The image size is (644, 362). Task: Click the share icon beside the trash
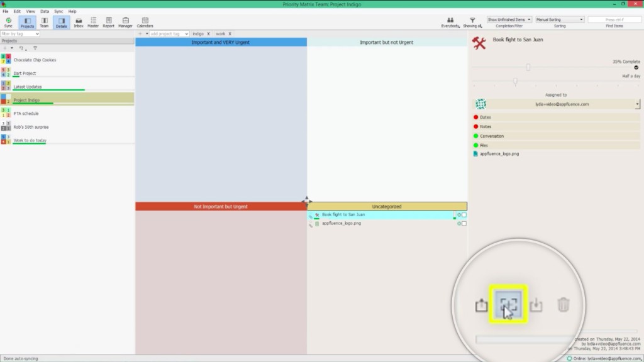click(536, 304)
